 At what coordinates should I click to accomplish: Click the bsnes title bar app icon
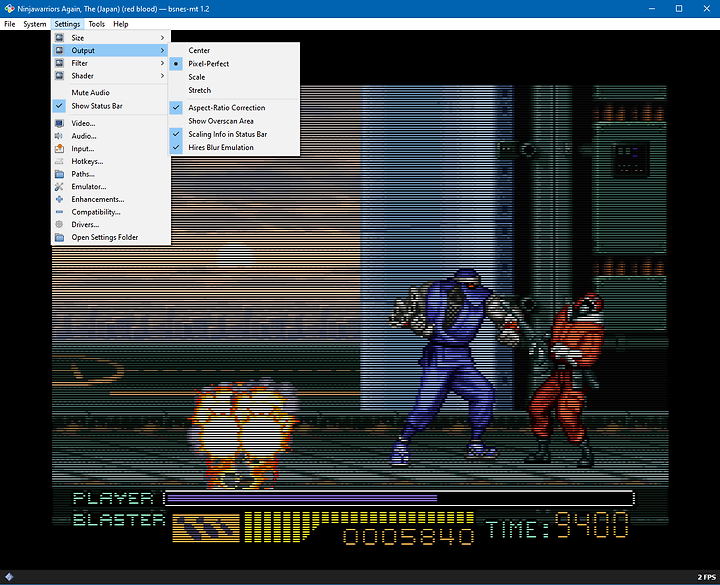pyautogui.click(x=9, y=9)
